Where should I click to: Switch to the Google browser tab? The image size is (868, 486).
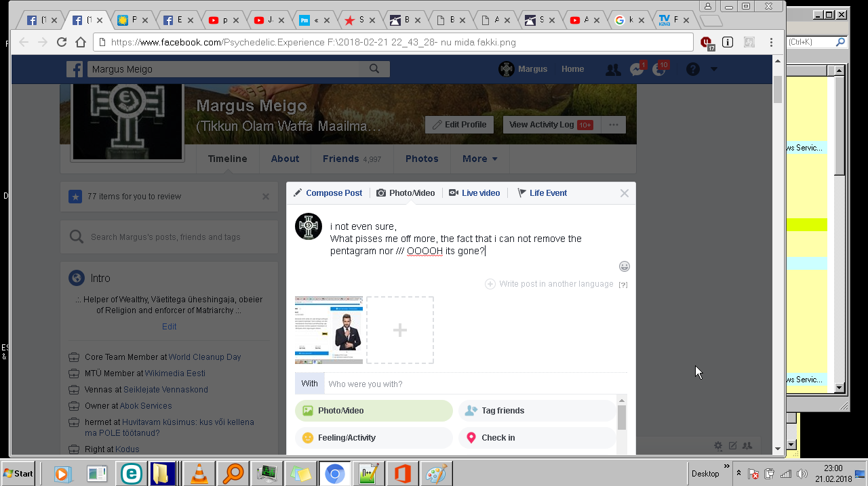pos(628,20)
